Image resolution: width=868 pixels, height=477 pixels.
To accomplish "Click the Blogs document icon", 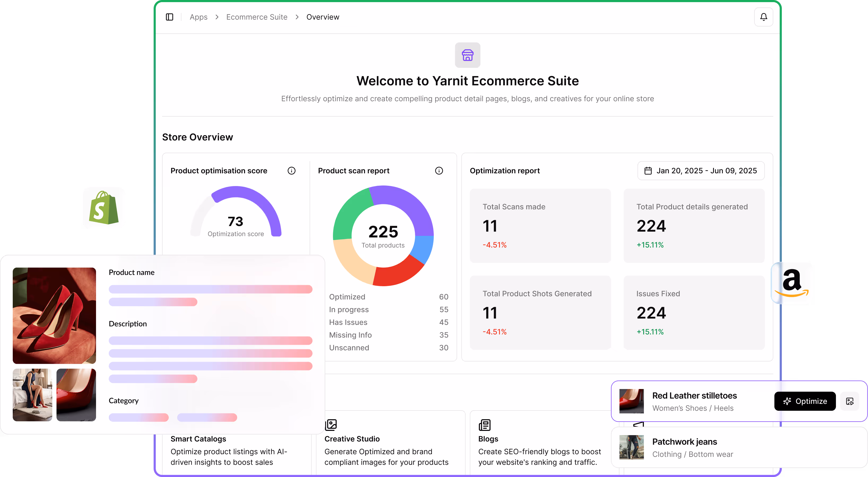I will click(485, 425).
